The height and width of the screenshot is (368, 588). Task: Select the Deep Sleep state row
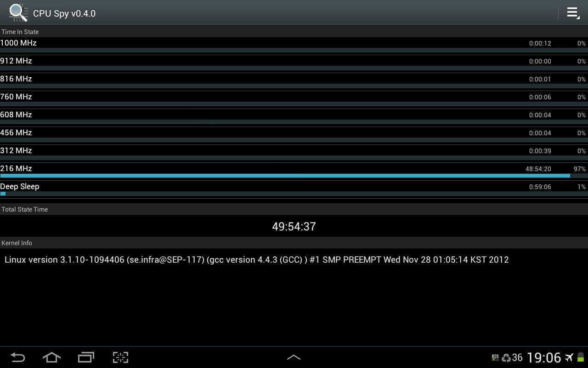[x=294, y=189]
